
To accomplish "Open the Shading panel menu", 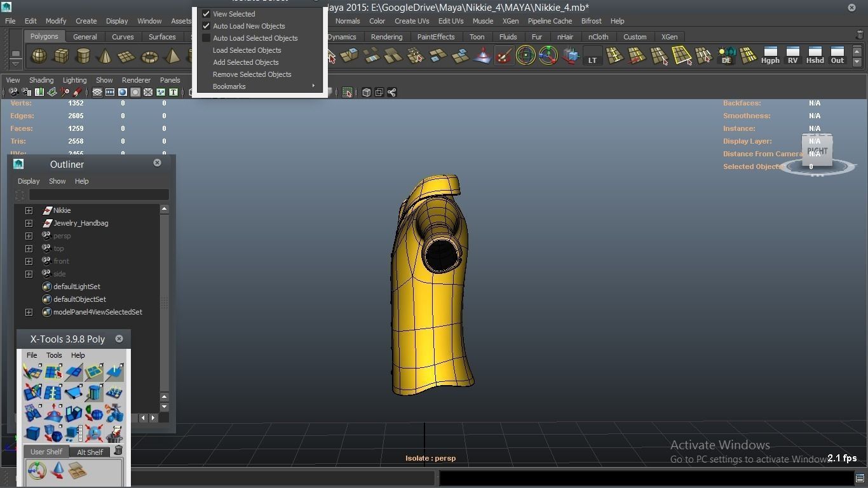I will (41, 80).
